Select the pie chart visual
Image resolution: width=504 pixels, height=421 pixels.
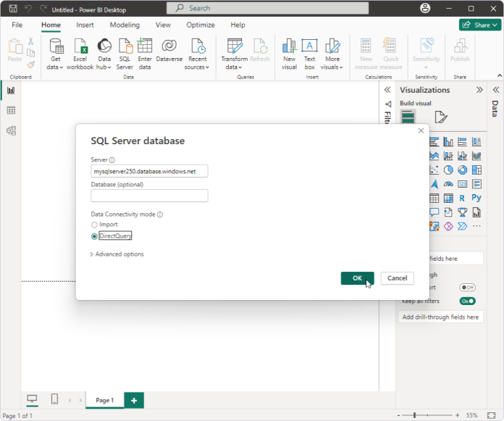point(448,170)
